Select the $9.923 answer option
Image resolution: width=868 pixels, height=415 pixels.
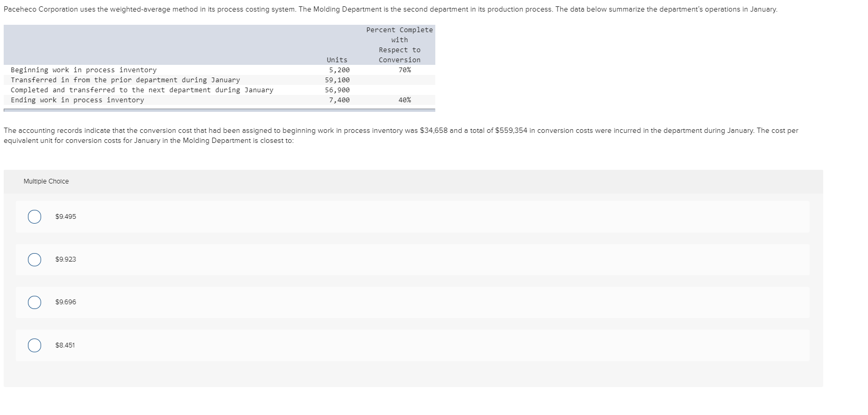point(34,259)
